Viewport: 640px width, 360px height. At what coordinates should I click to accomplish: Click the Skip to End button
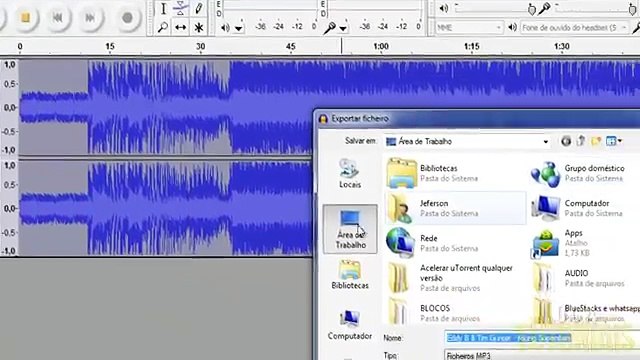coord(90,17)
